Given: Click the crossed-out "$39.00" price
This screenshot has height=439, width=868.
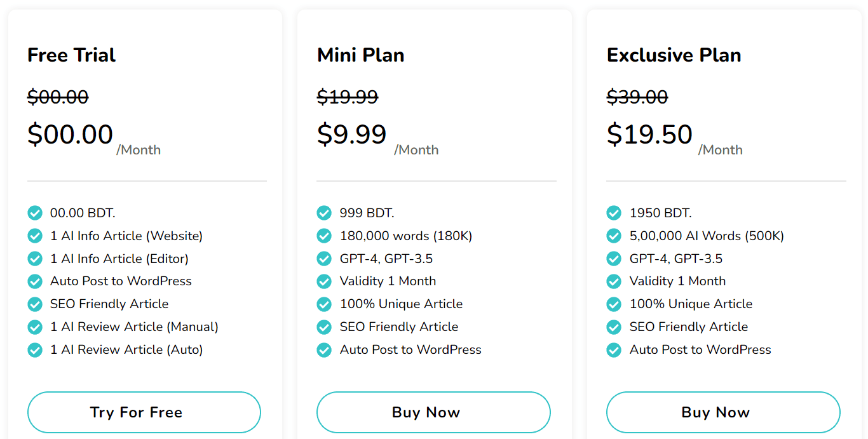Looking at the screenshot, I should [637, 97].
